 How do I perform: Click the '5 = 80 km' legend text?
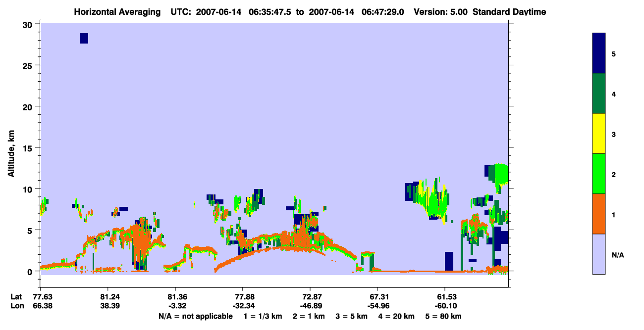pyautogui.click(x=443, y=316)
